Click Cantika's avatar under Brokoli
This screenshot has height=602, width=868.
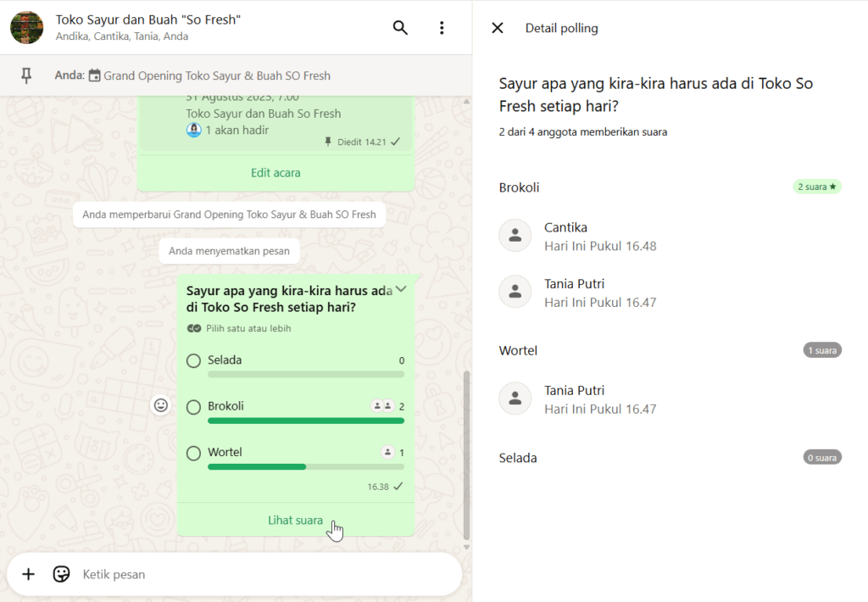point(515,237)
